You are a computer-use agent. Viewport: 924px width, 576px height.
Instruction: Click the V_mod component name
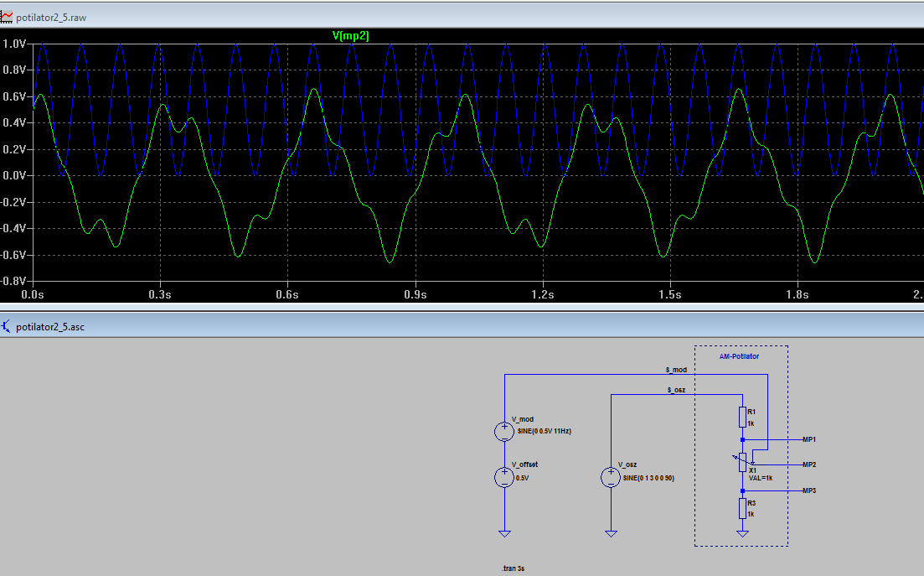coord(522,420)
